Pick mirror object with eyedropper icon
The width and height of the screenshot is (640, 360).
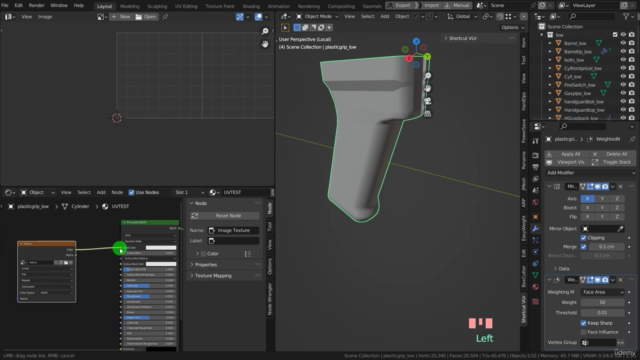pyautogui.click(x=620, y=229)
